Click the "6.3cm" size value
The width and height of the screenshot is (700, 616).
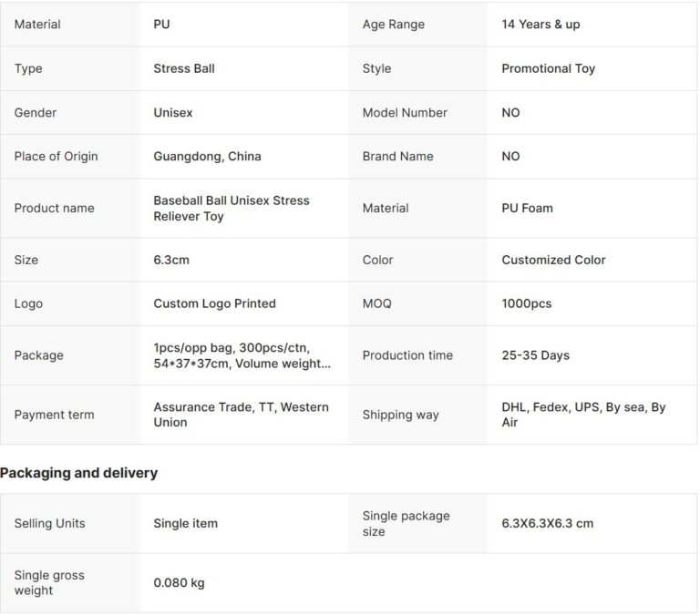tap(171, 260)
